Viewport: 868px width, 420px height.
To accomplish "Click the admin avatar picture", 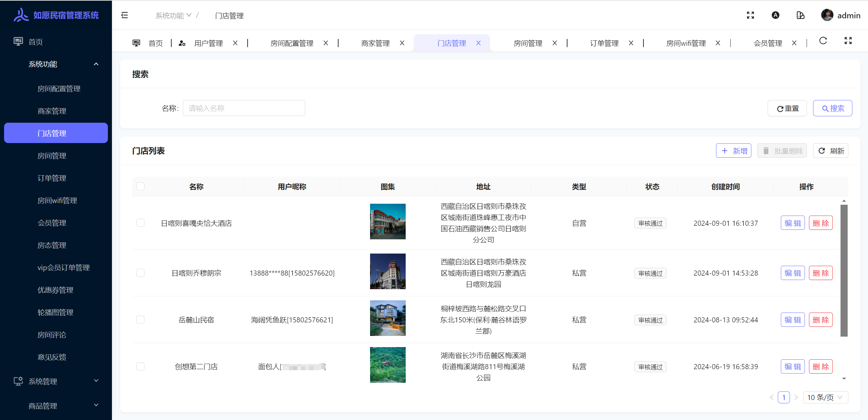I will tap(827, 15).
